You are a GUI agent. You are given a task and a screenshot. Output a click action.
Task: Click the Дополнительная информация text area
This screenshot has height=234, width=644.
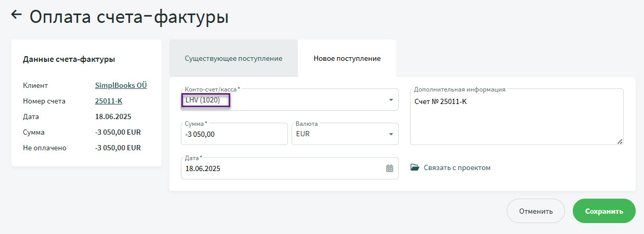pyautogui.click(x=517, y=116)
